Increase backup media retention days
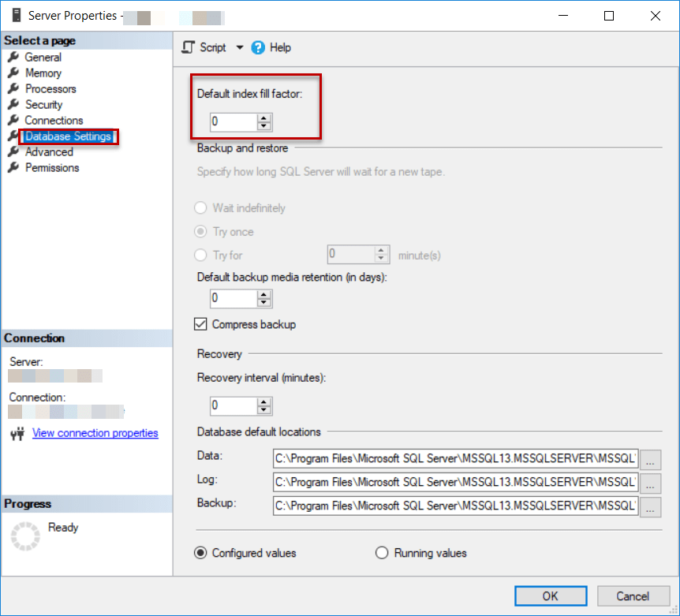 click(263, 294)
